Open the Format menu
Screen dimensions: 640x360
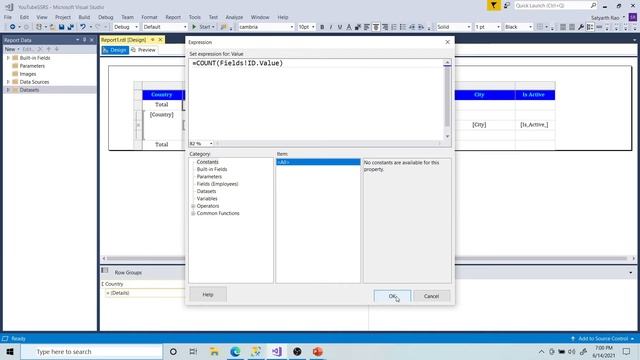click(x=149, y=17)
